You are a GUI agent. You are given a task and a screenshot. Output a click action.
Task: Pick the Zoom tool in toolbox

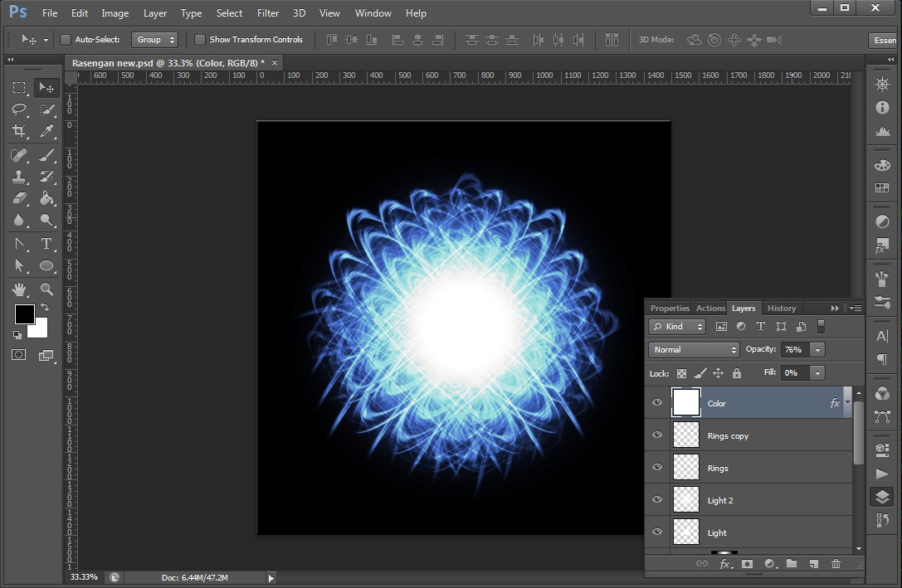[x=46, y=289]
